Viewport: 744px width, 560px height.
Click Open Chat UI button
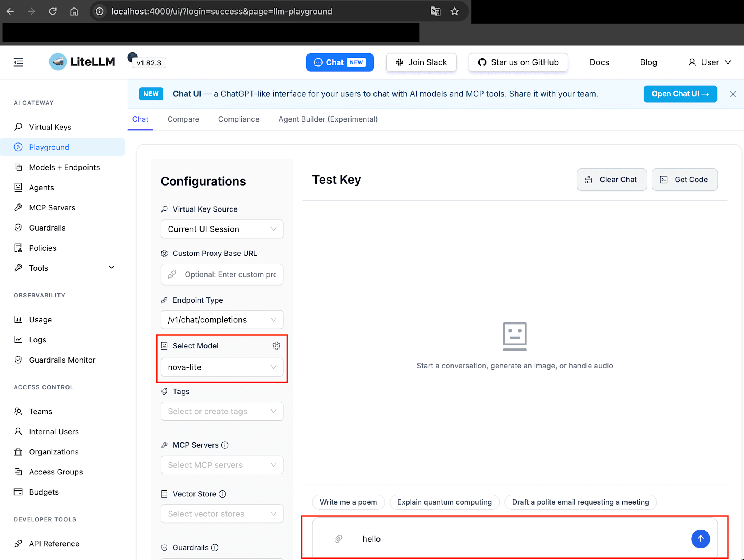(680, 94)
